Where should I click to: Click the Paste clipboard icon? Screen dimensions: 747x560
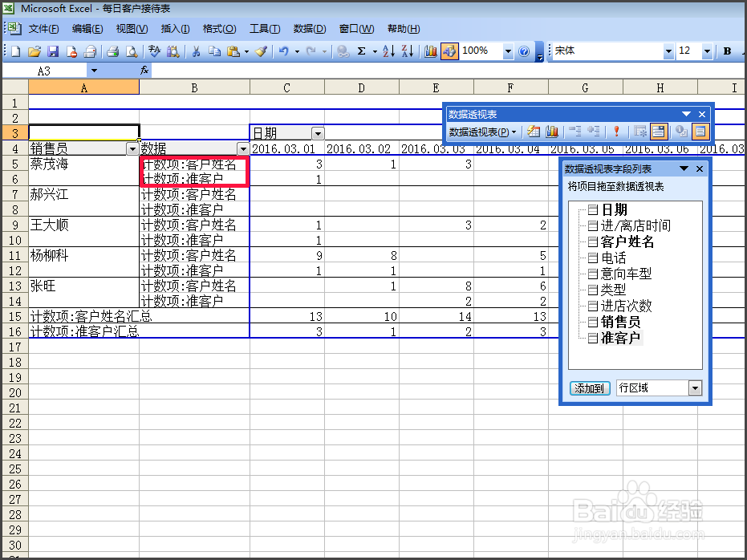tap(233, 51)
